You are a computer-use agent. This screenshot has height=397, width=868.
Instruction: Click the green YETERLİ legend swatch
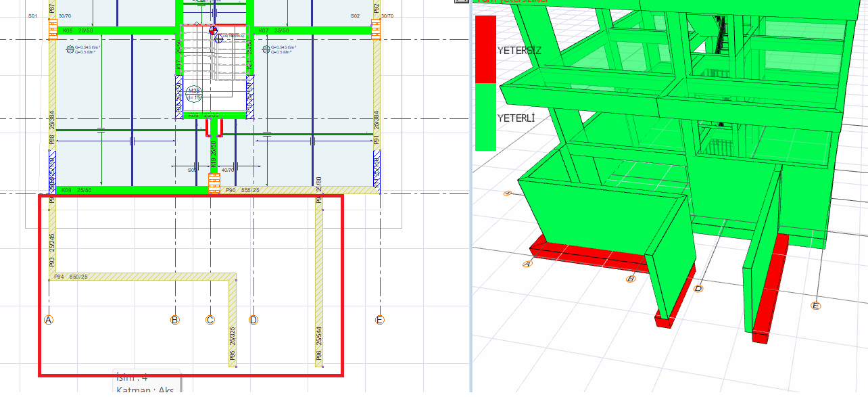coord(485,116)
